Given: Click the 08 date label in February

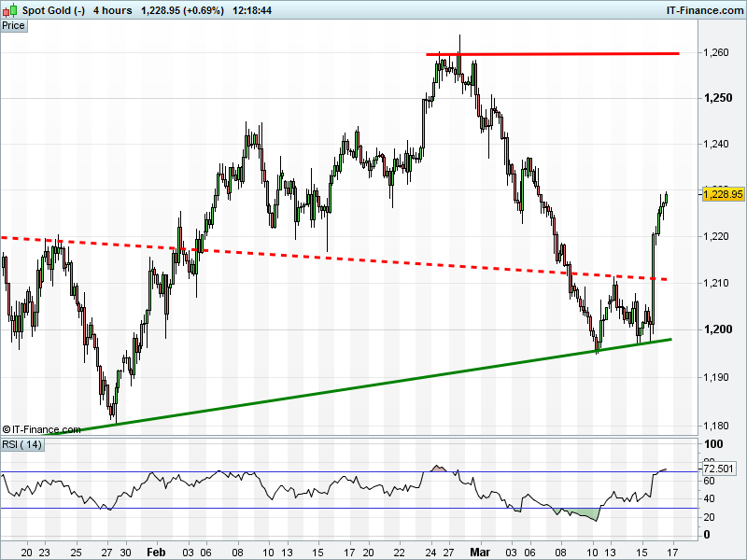Looking at the screenshot, I should (237, 553).
